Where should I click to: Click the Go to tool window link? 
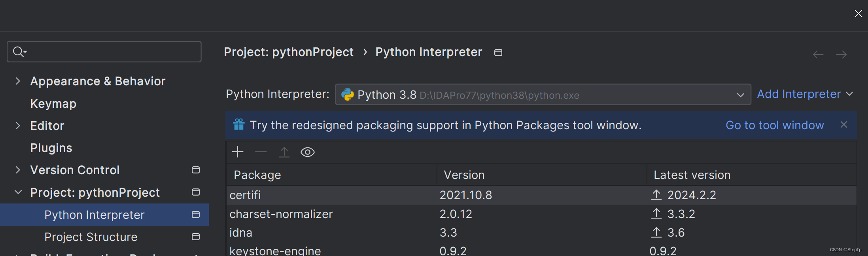coord(775,125)
